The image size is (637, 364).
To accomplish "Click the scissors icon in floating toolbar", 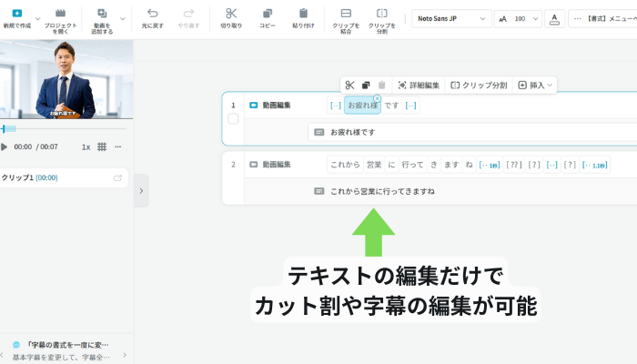I will pyautogui.click(x=349, y=86).
